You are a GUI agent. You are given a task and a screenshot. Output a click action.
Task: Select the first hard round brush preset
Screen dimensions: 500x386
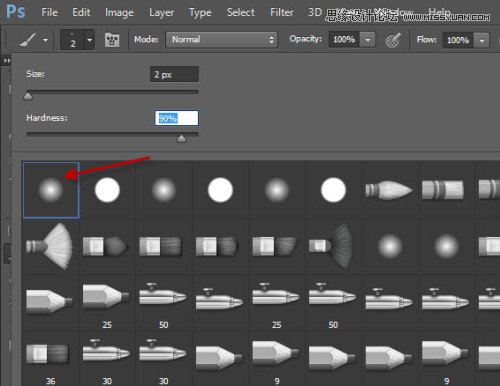point(107,190)
